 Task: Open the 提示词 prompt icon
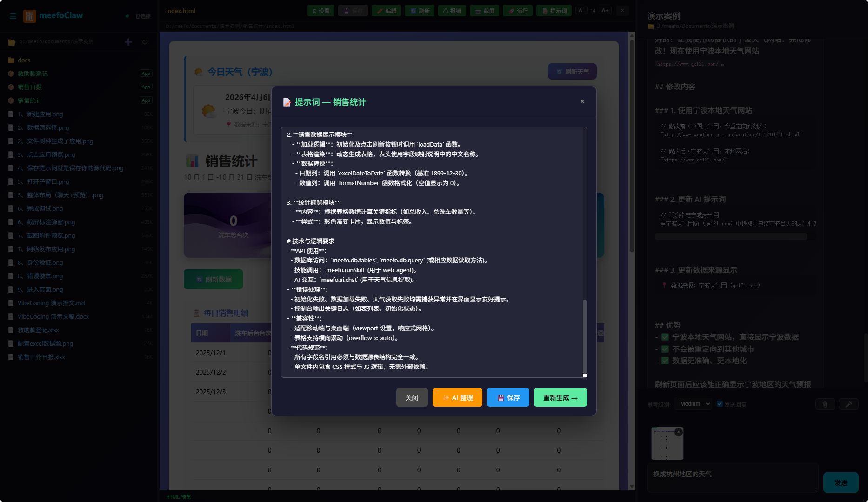coord(554,10)
